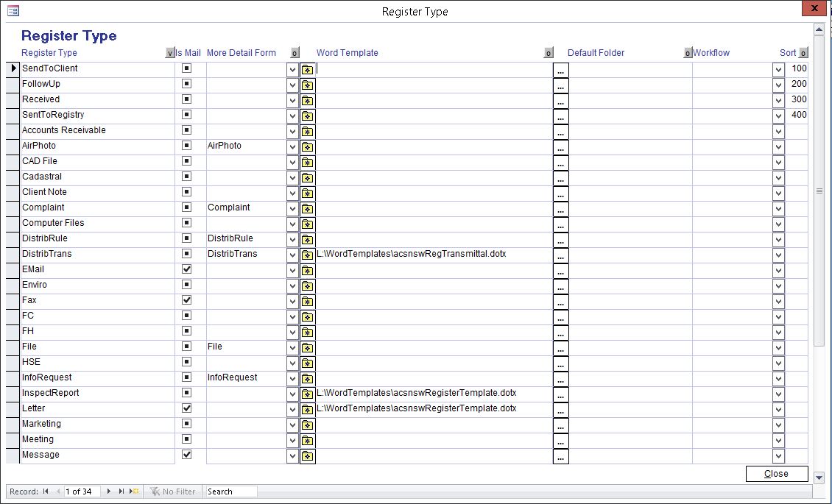Click the Sort column header button

point(803,53)
